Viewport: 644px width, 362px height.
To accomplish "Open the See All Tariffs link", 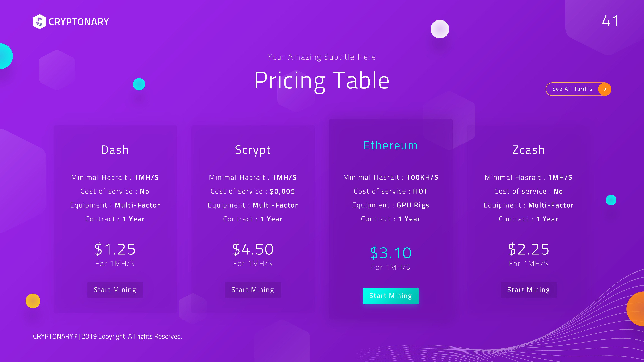I will pos(572,89).
